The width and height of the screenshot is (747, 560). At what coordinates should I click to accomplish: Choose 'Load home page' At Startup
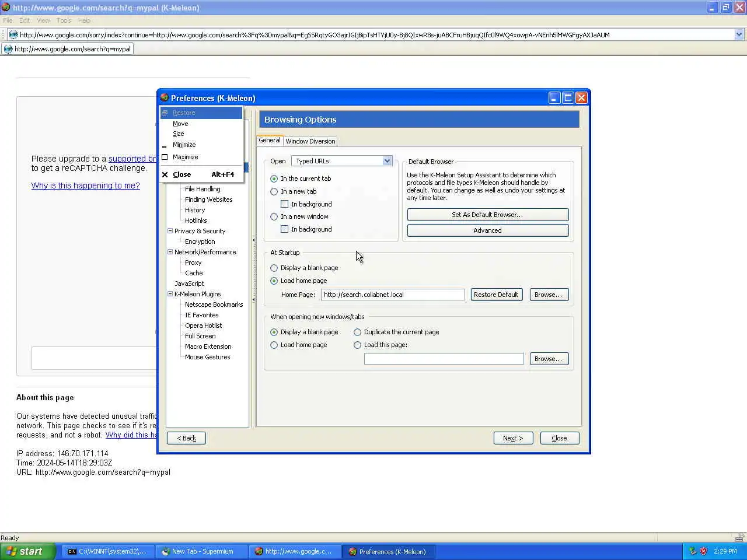tap(274, 281)
